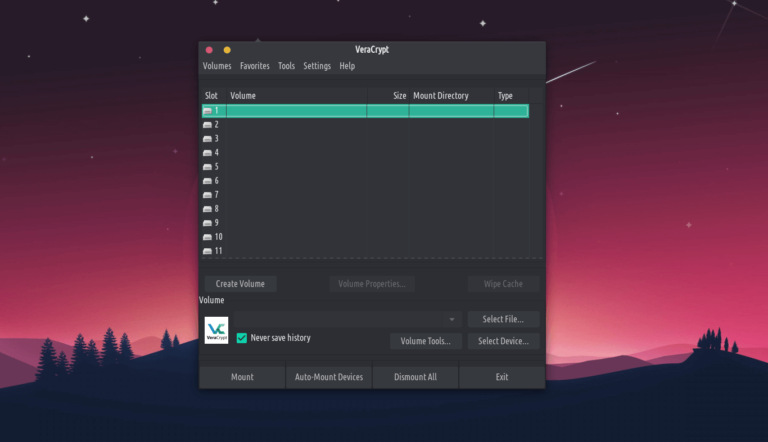
Task: Click the VeraCrypt logo icon
Action: click(x=216, y=331)
